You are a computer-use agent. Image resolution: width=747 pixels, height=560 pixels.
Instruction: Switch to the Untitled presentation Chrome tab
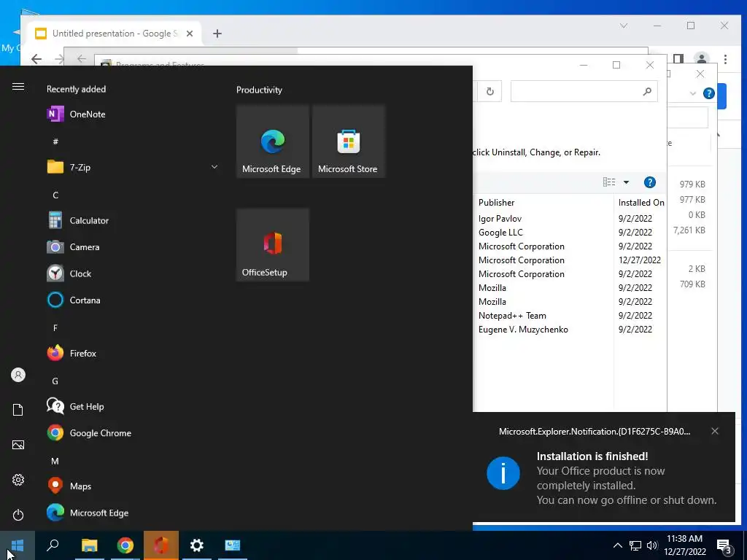click(x=113, y=34)
